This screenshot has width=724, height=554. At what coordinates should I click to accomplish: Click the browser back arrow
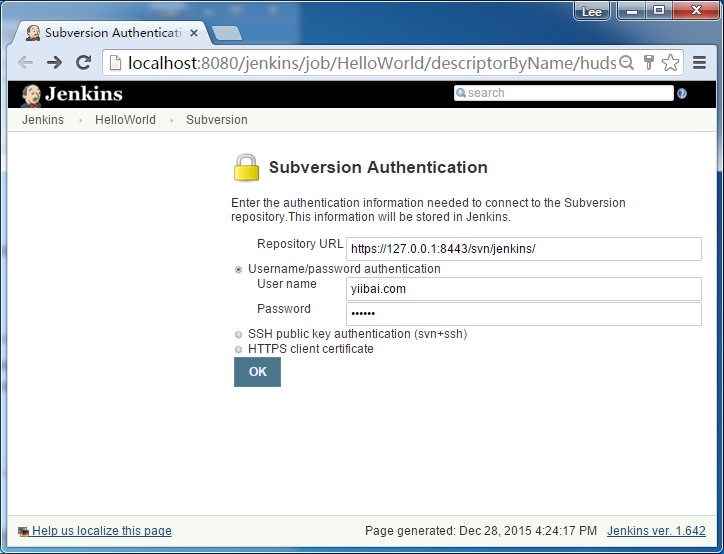26,63
